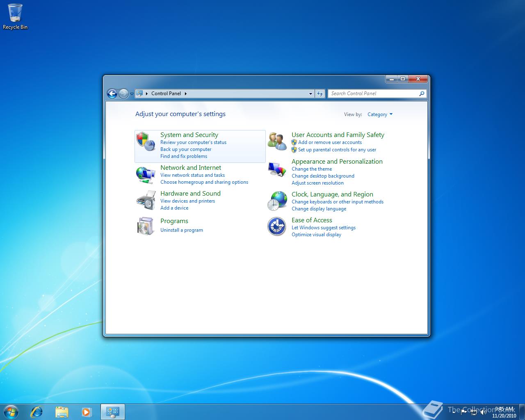Screen dimensions: 525x420
Task: Click Choose homegroup and sharing options
Action: 204,182
